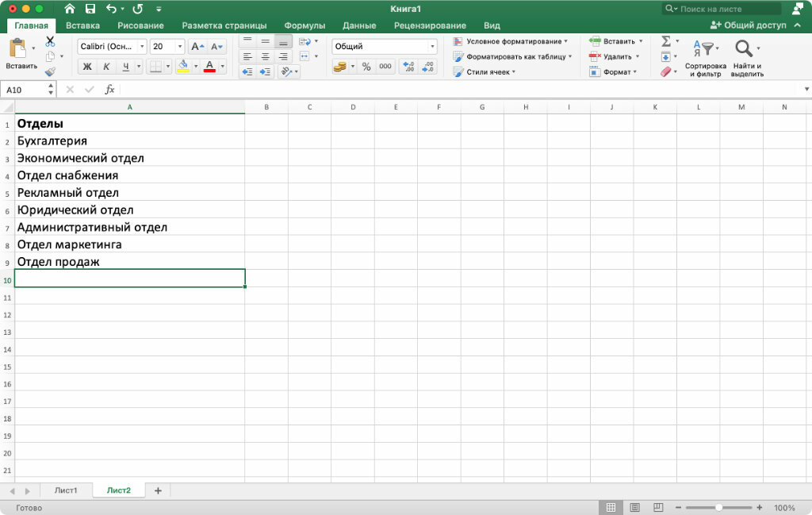Apply thousands separator 000 format
Viewport: 812px width, 515px height.
tap(385, 67)
